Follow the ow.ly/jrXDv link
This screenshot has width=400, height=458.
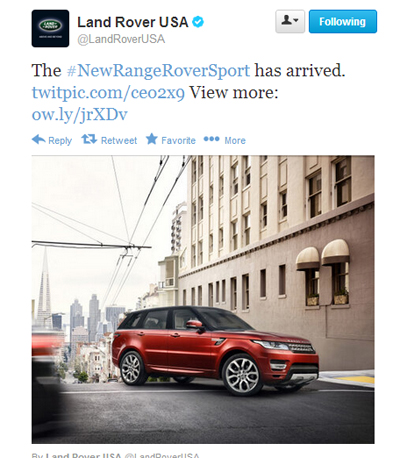(x=80, y=115)
